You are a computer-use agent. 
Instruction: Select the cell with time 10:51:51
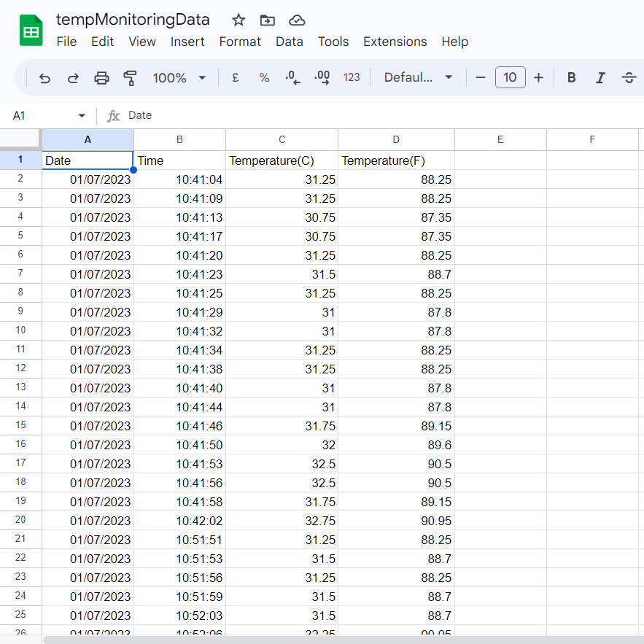pos(179,540)
